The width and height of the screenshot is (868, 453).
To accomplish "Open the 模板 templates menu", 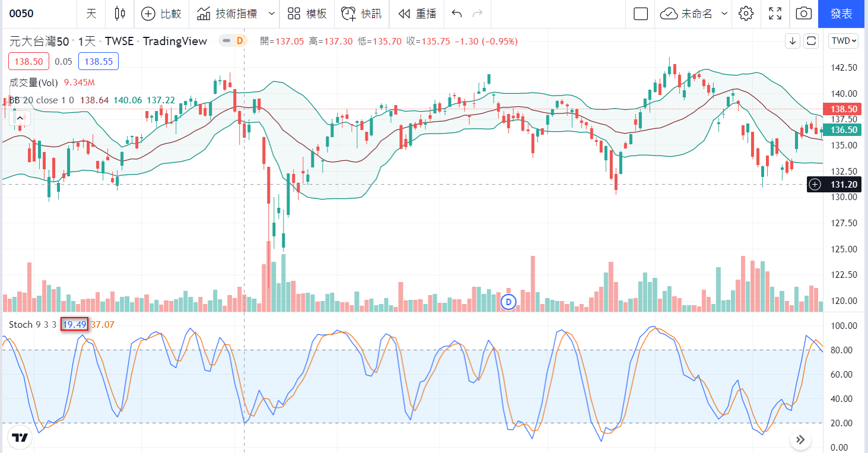I will point(307,14).
